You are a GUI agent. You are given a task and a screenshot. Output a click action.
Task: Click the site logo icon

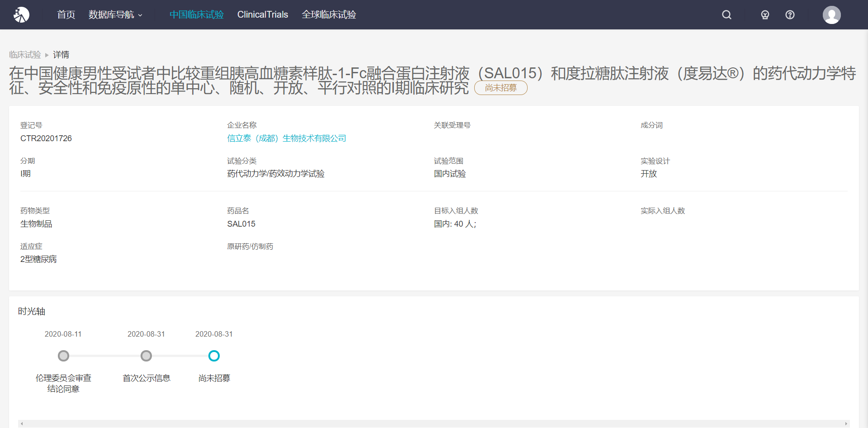pyautogui.click(x=21, y=14)
